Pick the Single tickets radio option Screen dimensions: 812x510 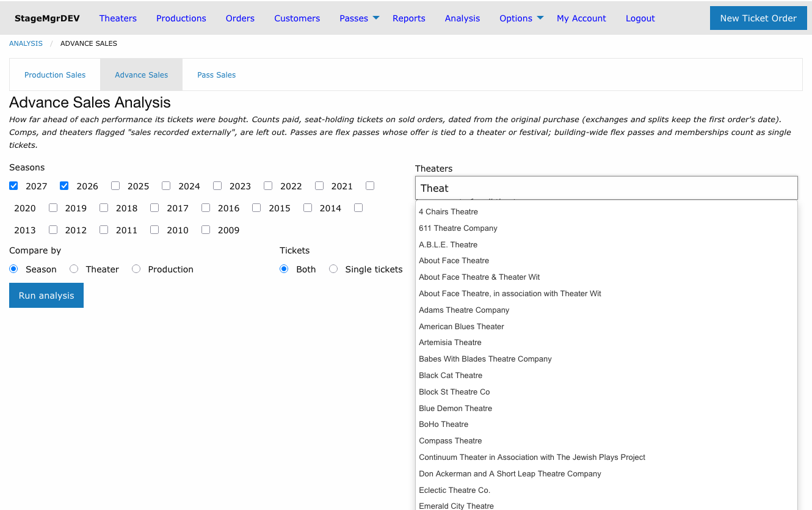point(333,269)
